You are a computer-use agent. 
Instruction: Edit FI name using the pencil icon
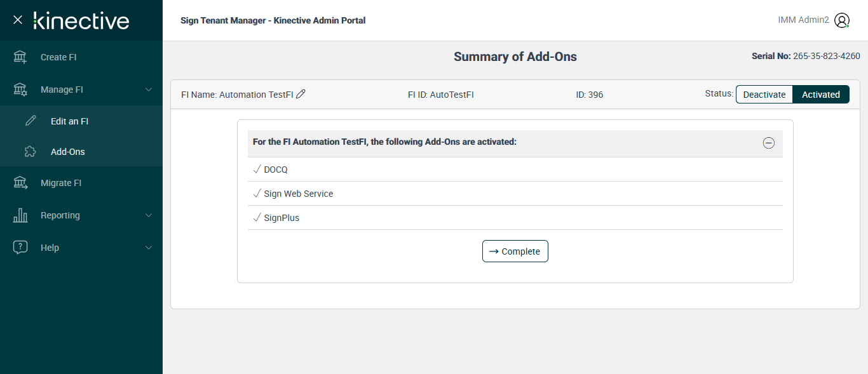(301, 94)
